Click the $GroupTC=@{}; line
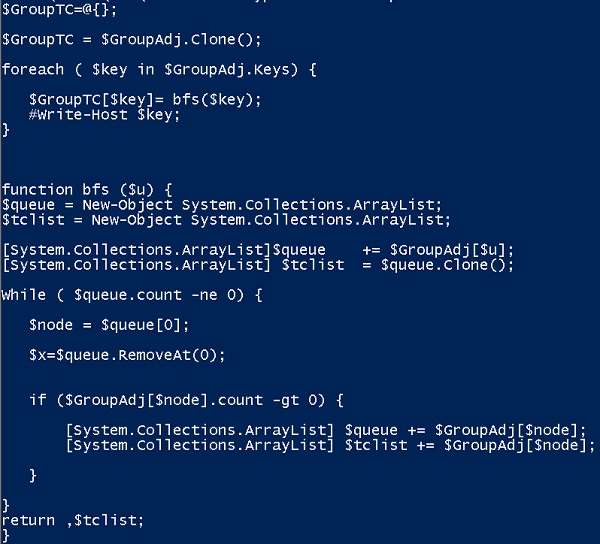The image size is (600, 544). [x=59, y=10]
